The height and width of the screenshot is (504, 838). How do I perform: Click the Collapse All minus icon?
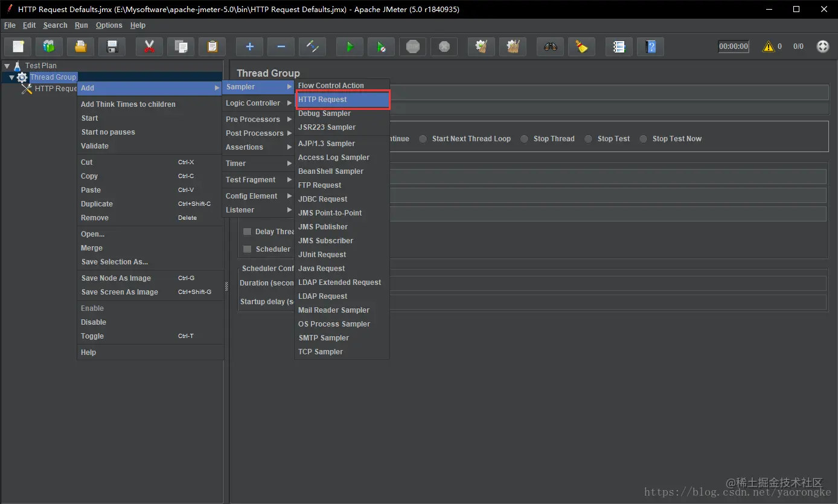281,46
